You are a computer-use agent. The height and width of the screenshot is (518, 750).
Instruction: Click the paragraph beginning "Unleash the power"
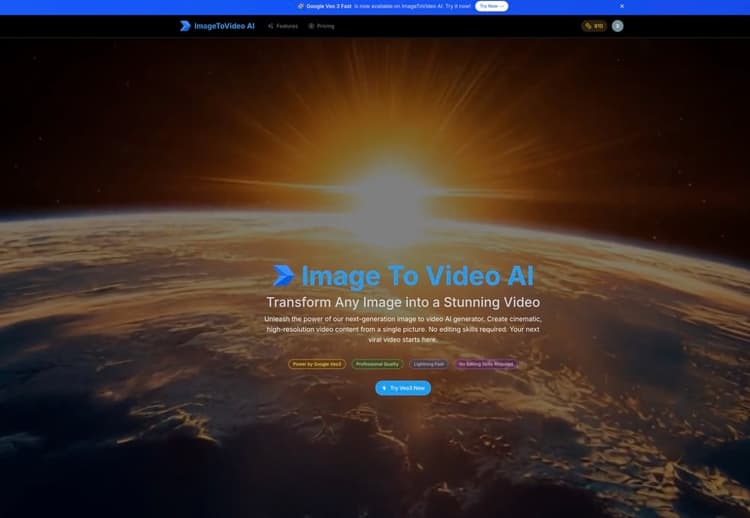403,329
